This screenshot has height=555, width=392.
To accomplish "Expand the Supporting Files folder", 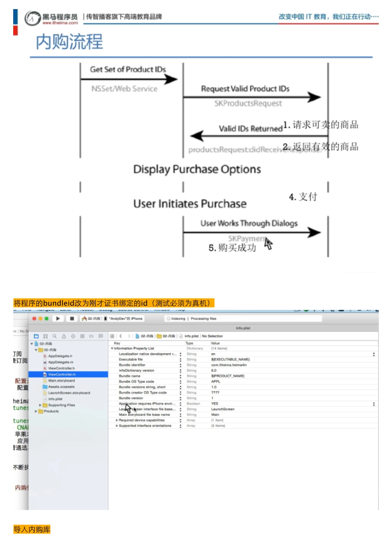I will coord(40,405).
